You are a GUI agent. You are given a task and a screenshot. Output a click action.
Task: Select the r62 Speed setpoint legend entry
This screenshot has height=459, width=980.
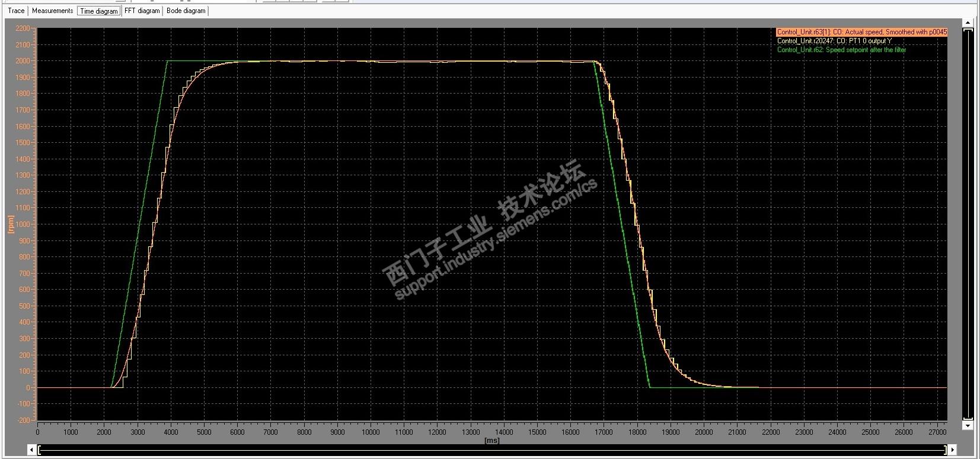pos(841,50)
